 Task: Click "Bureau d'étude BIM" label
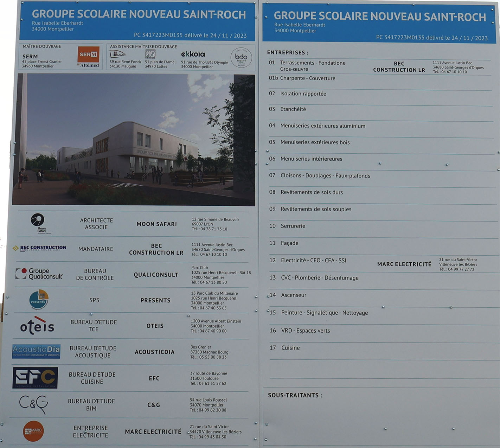91,405
